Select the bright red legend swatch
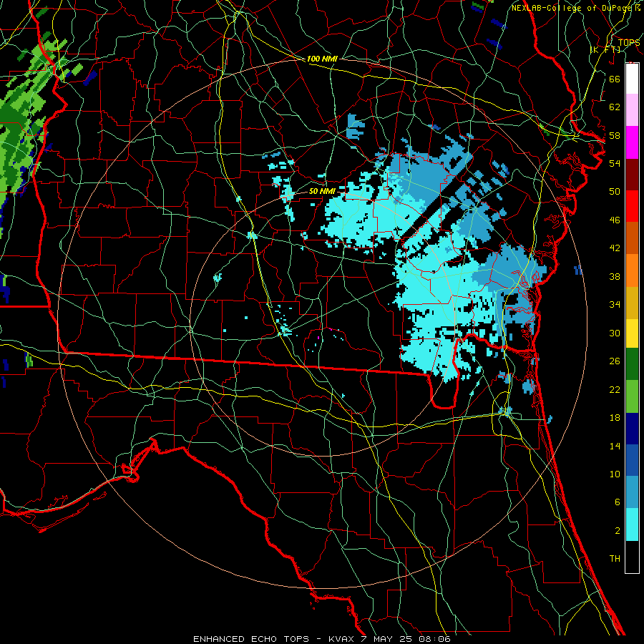 tap(632, 206)
